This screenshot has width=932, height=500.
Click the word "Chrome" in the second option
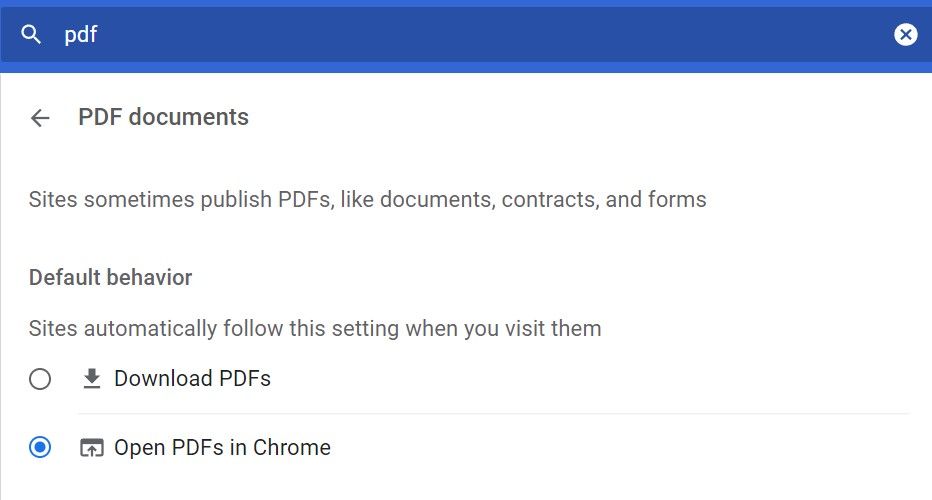tap(292, 448)
